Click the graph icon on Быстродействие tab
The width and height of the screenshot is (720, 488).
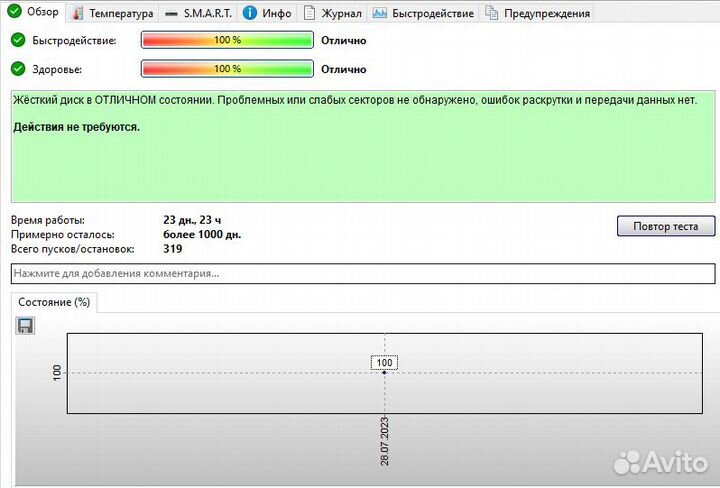pyautogui.click(x=379, y=13)
